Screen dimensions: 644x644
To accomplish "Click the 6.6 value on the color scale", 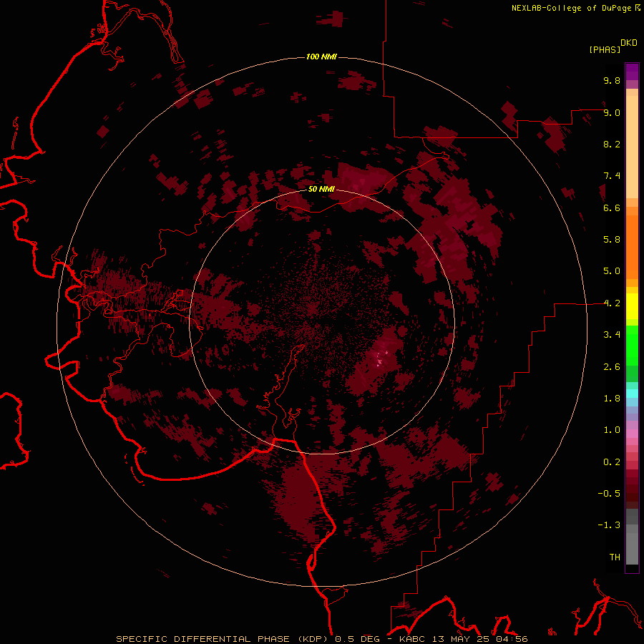I will (x=612, y=208).
